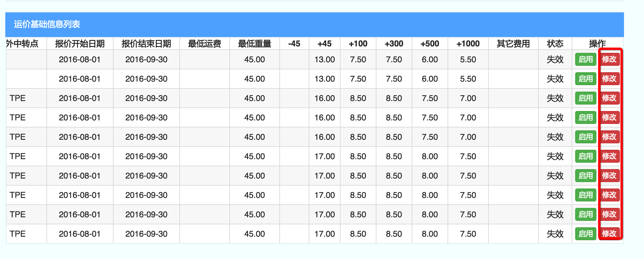Click 修改 in the fifth table row

[x=609, y=137]
